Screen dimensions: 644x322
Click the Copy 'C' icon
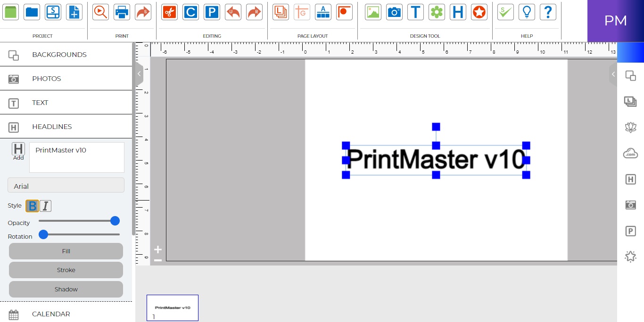(x=190, y=12)
